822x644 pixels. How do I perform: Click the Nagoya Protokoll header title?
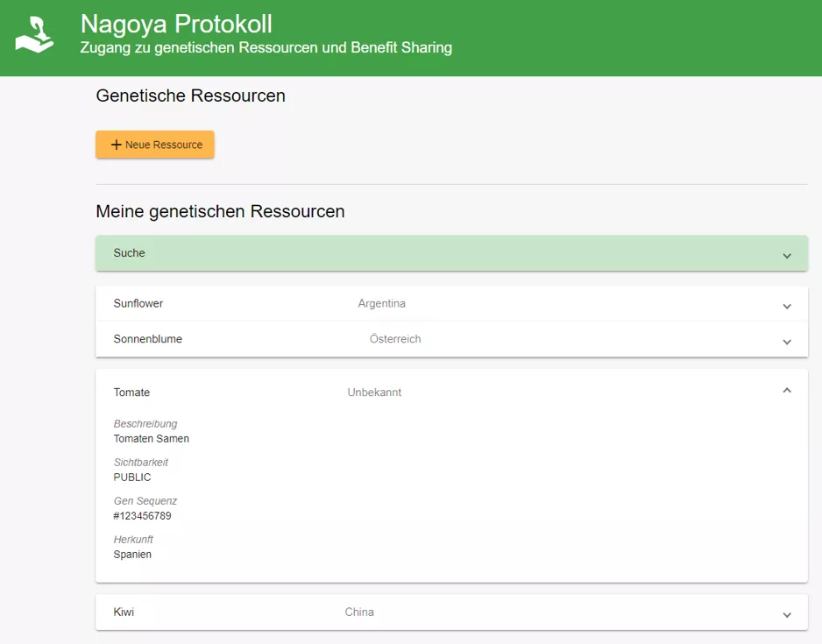(x=176, y=24)
